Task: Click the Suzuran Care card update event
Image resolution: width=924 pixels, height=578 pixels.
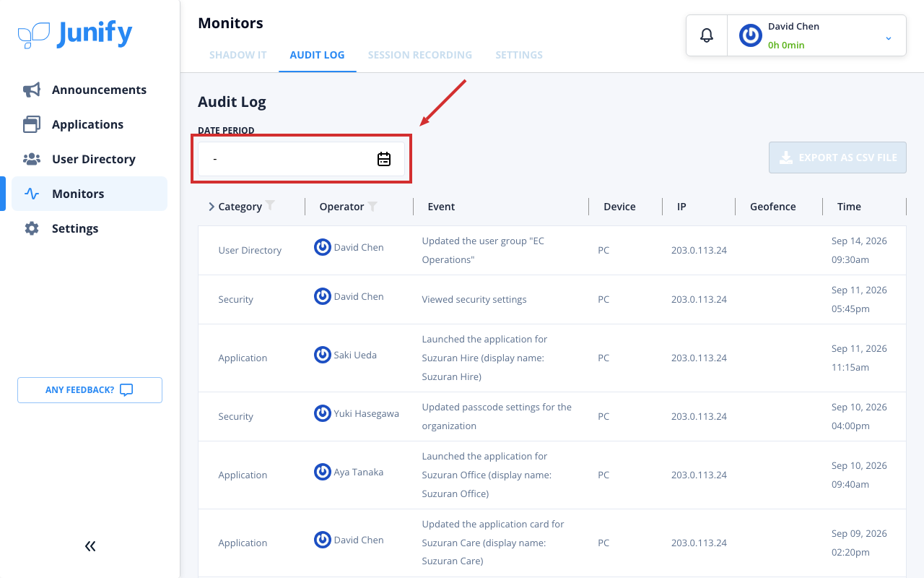Action: coord(493,543)
